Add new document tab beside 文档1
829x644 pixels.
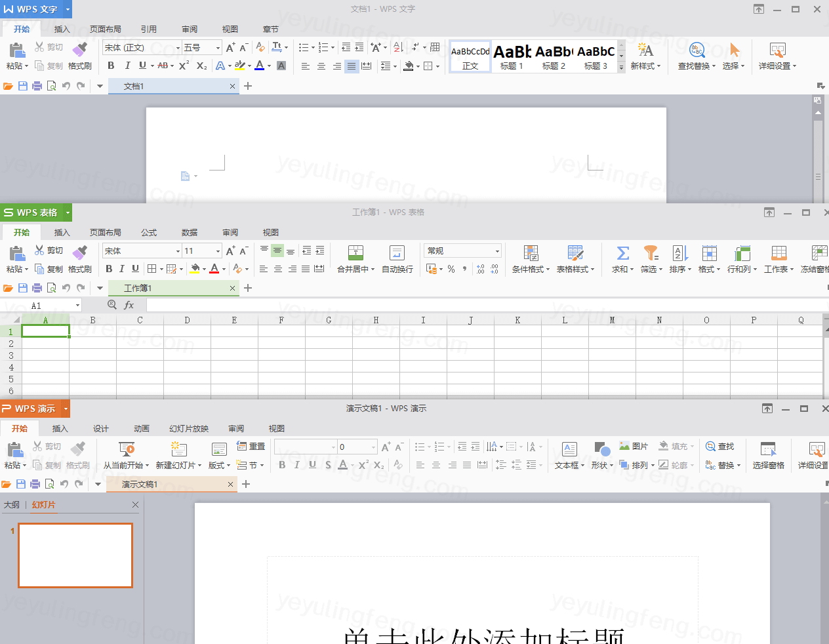pyautogui.click(x=248, y=86)
